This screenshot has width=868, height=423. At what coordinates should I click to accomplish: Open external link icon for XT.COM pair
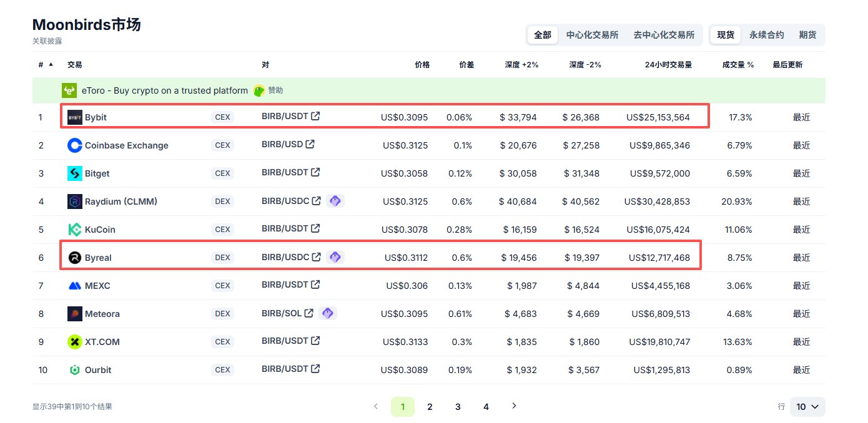316,341
